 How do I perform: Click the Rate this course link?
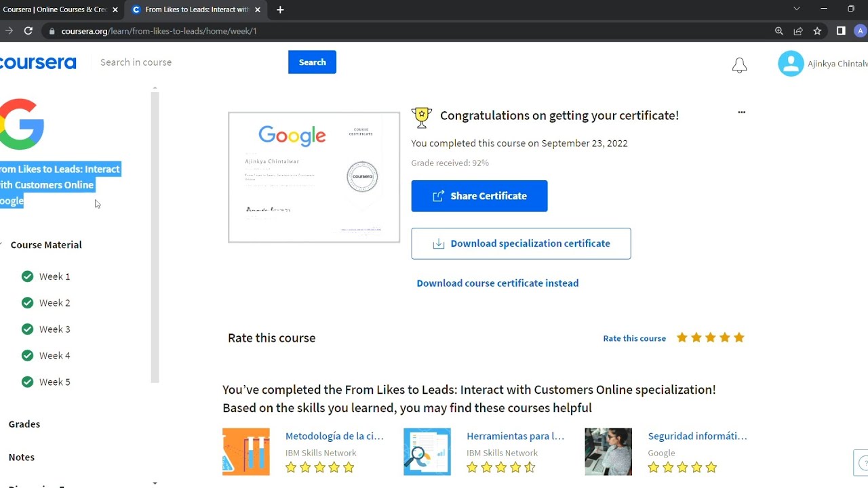(635, 338)
